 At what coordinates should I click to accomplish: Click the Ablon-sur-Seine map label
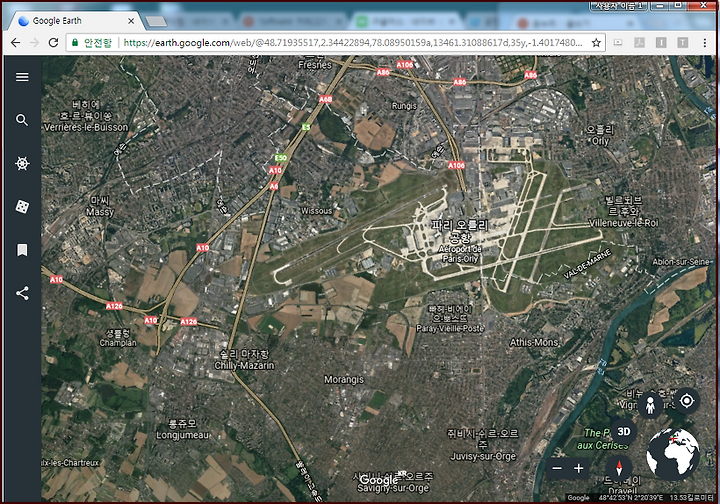[x=681, y=262]
